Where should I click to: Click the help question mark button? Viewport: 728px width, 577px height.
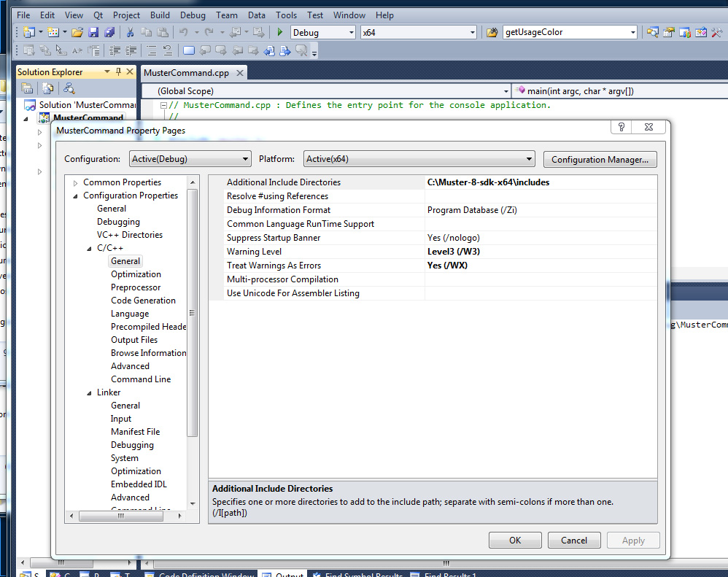point(621,127)
